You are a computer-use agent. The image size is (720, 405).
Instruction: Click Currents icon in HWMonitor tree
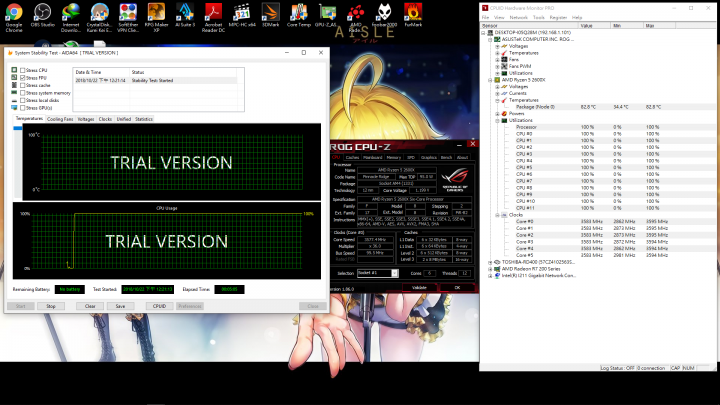(504, 93)
